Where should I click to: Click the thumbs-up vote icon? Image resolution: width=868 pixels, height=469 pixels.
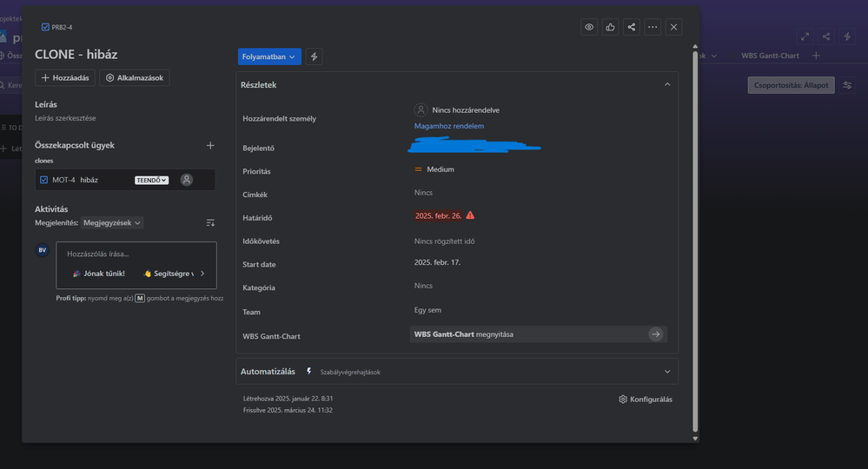click(610, 27)
